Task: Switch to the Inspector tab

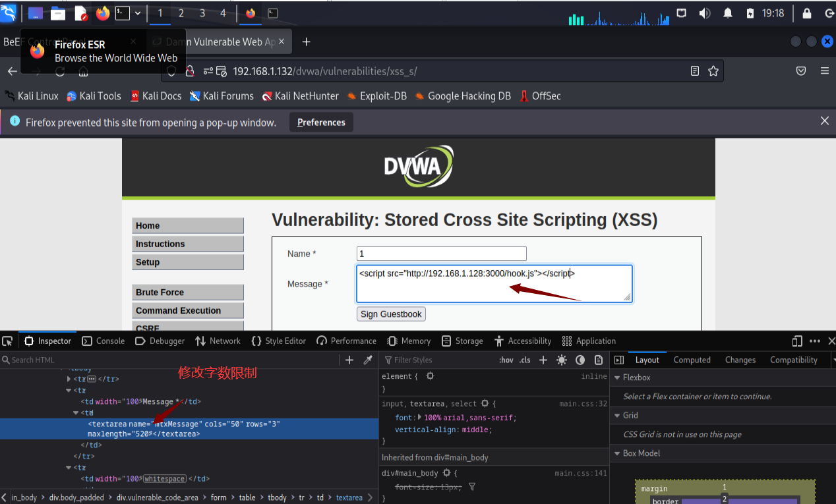Action: [47, 341]
